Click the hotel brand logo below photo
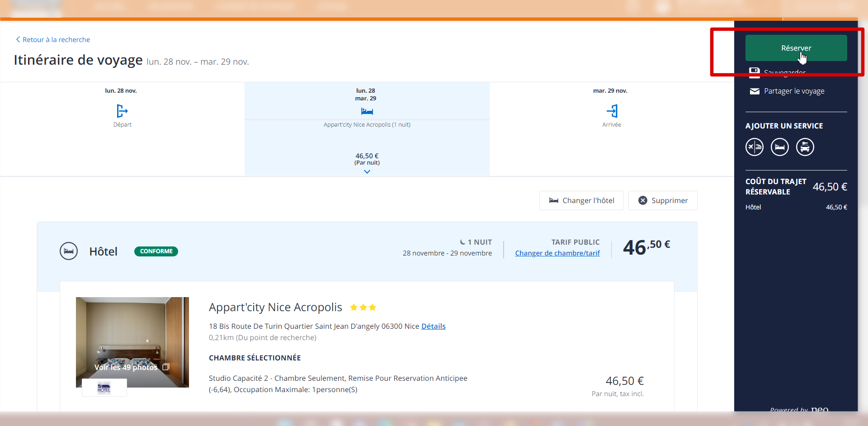 (x=104, y=388)
